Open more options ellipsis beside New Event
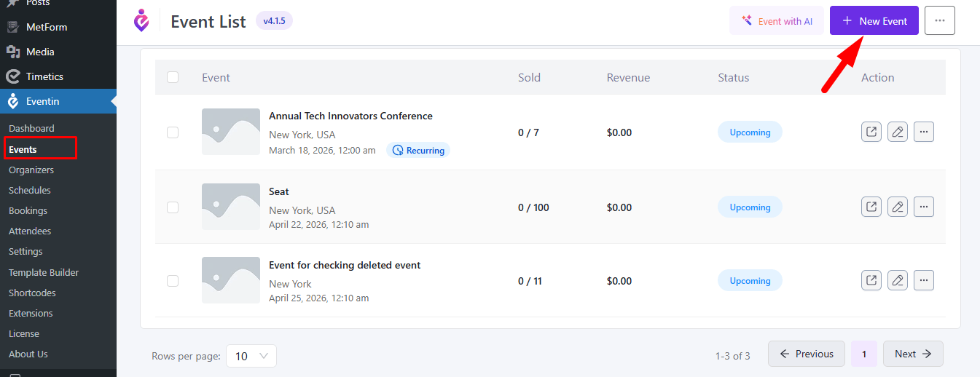Image resolution: width=980 pixels, height=377 pixels. [x=939, y=20]
